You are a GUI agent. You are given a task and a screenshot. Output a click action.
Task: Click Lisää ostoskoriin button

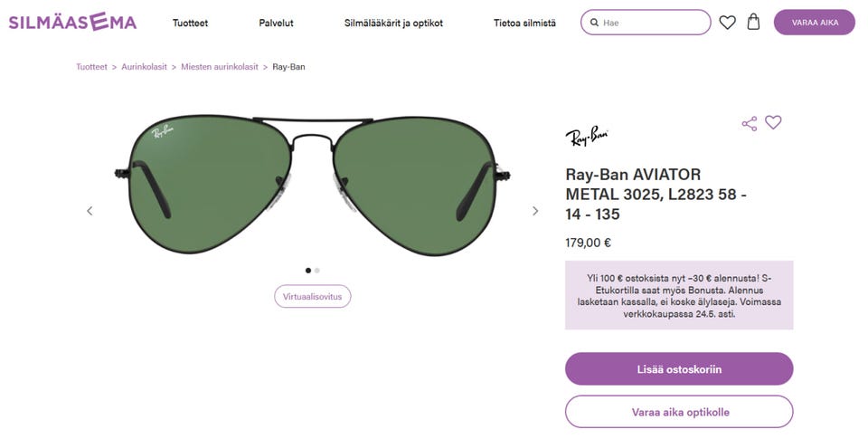coord(679,369)
